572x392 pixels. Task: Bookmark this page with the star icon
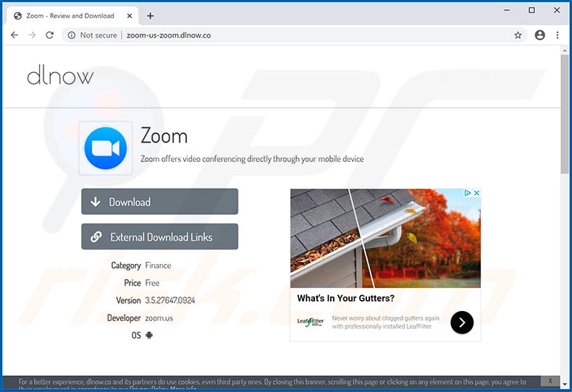click(518, 35)
